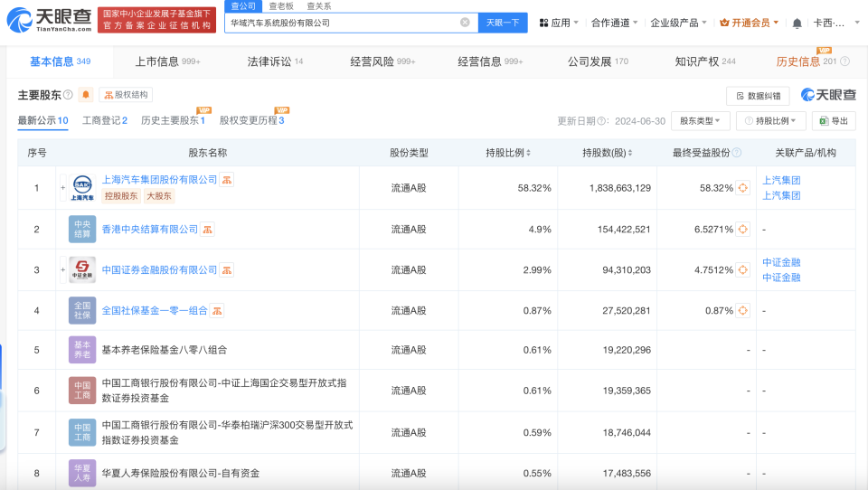Image resolution: width=868 pixels, height=490 pixels.
Task: Open 香港中央结算有限公司 shareholder link
Action: 149,230
